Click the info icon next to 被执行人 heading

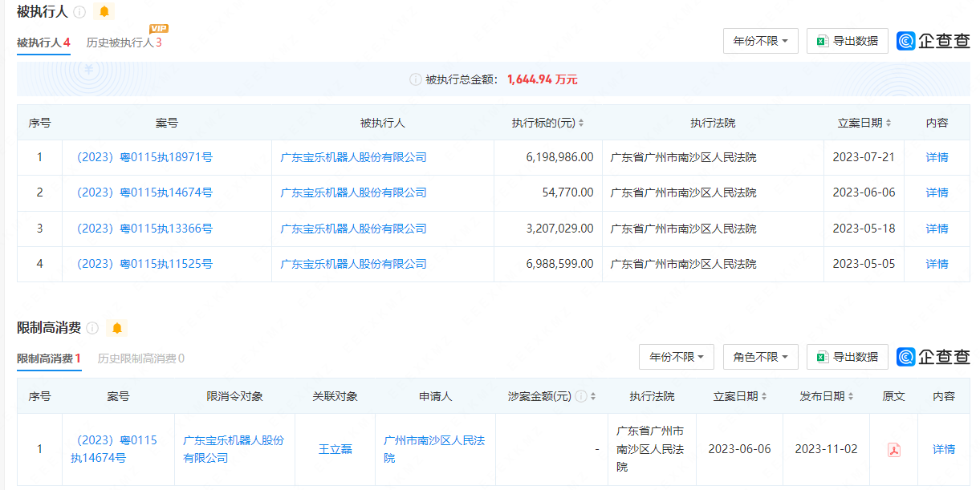tap(79, 12)
